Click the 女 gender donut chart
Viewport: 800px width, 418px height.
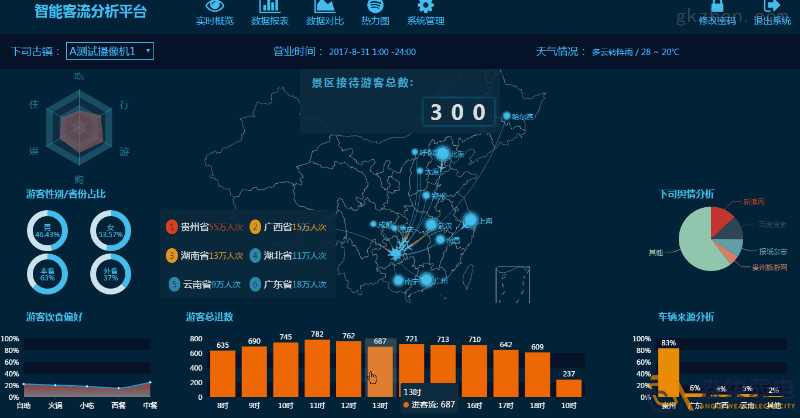pos(110,231)
